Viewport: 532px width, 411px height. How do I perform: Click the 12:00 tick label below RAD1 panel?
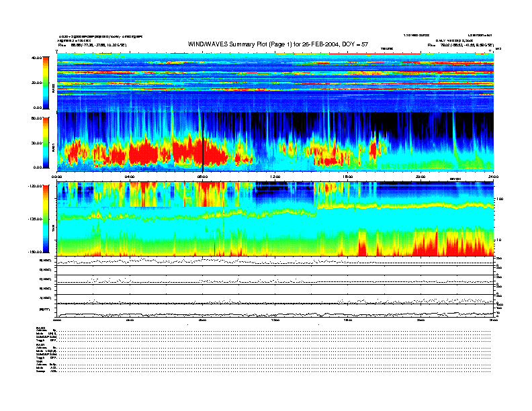(x=275, y=177)
